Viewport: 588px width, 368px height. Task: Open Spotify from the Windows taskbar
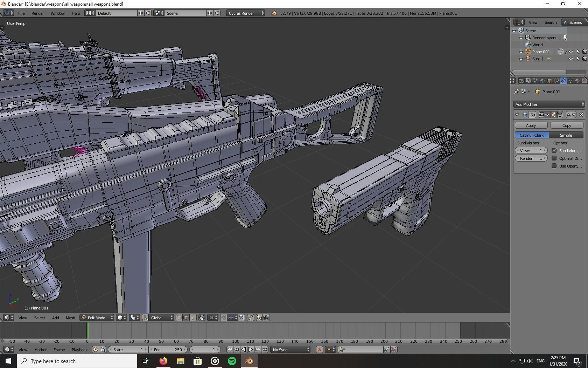tap(232, 361)
